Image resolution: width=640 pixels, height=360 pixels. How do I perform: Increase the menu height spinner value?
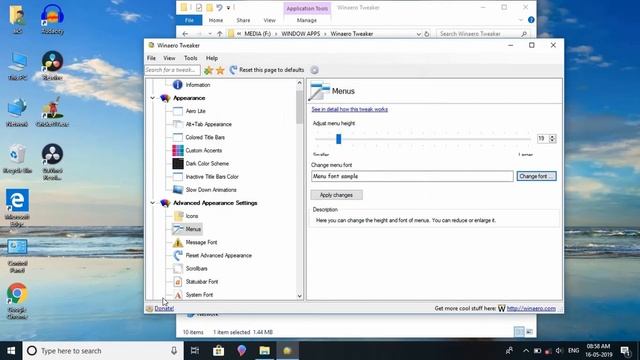(x=552, y=137)
